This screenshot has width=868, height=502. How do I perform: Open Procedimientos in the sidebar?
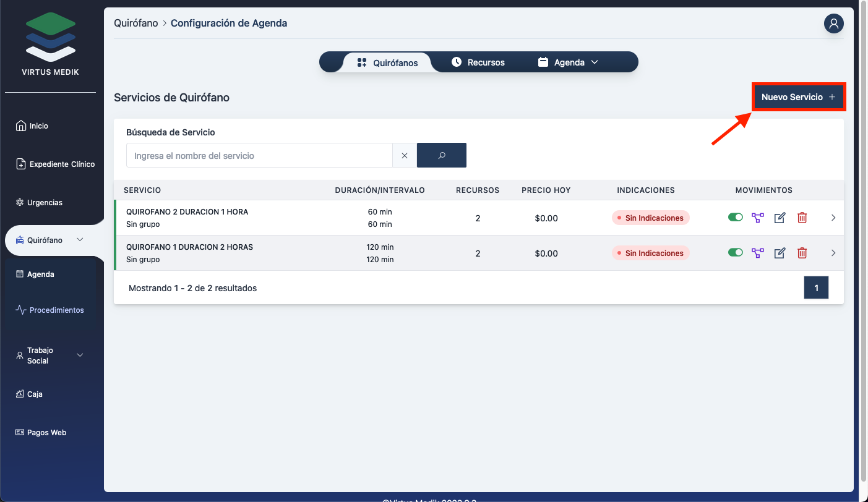56,310
